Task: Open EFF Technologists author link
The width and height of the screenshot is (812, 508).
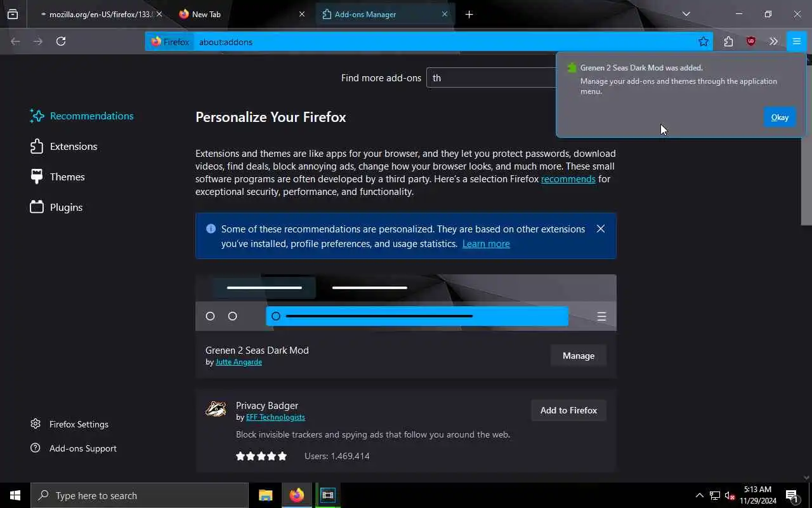Action: [x=275, y=417]
